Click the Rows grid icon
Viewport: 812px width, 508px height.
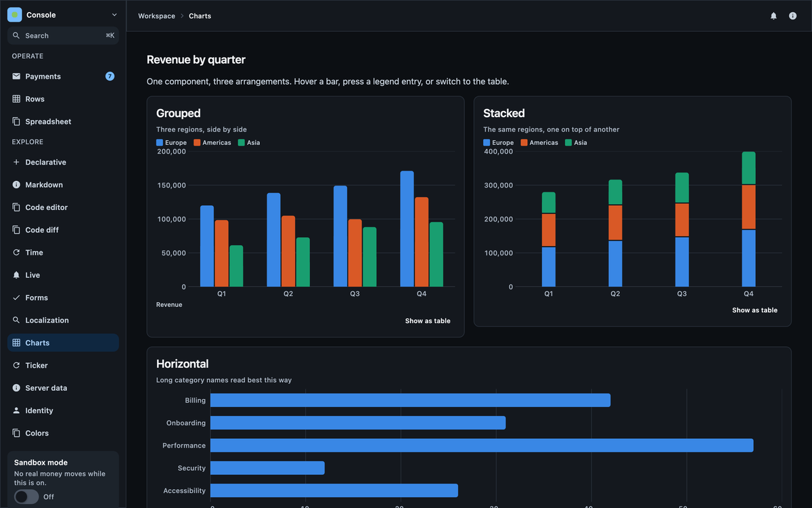click(x=16, y=99)
